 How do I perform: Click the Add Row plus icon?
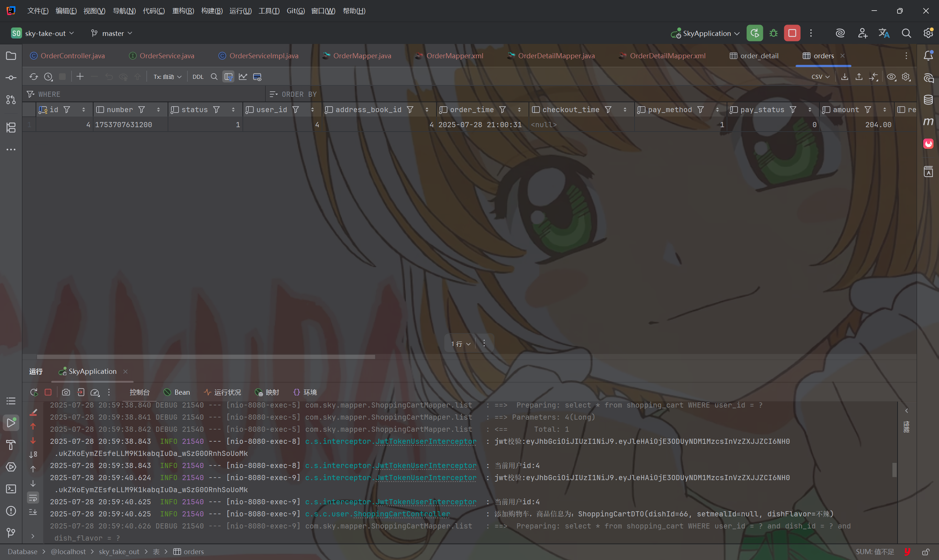tap(80, 77)
